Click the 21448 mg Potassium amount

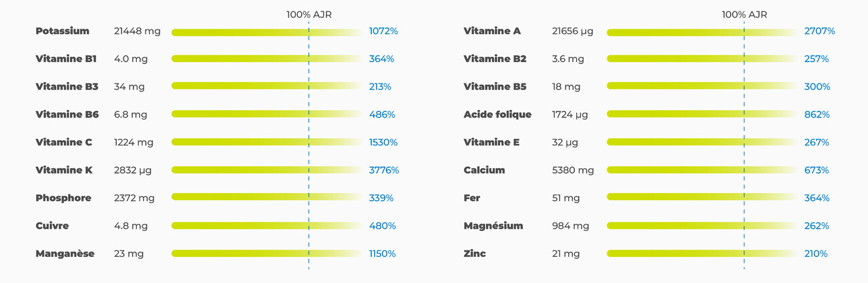tap(138, 31)
